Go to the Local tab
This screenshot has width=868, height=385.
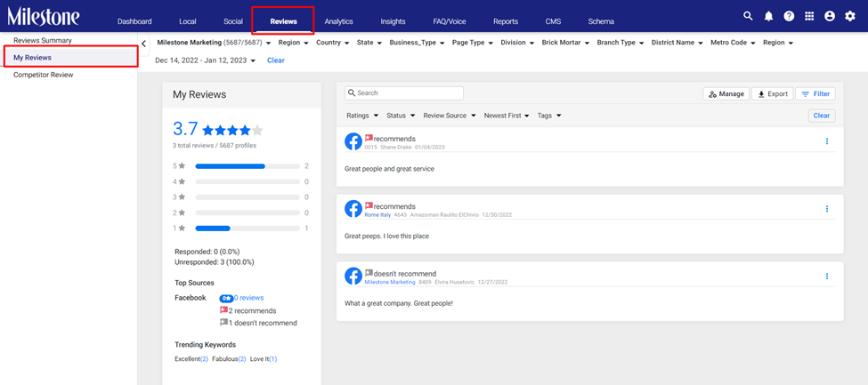(x=188, y=21)
